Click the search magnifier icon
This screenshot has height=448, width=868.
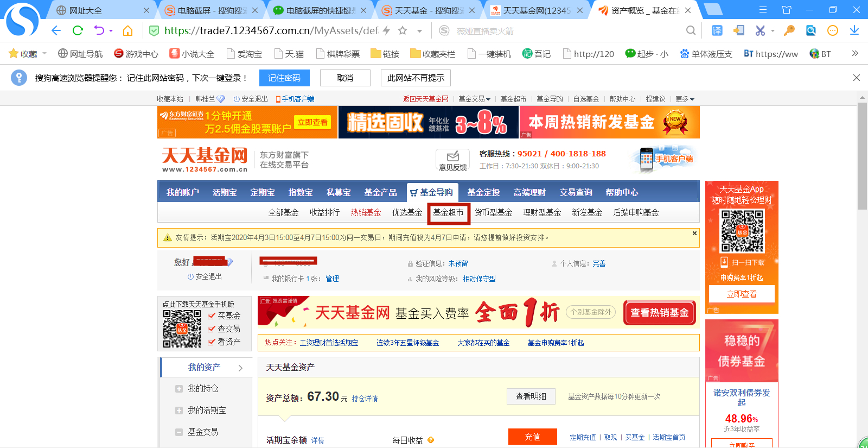pyautogui.click(x=691, y=30)
